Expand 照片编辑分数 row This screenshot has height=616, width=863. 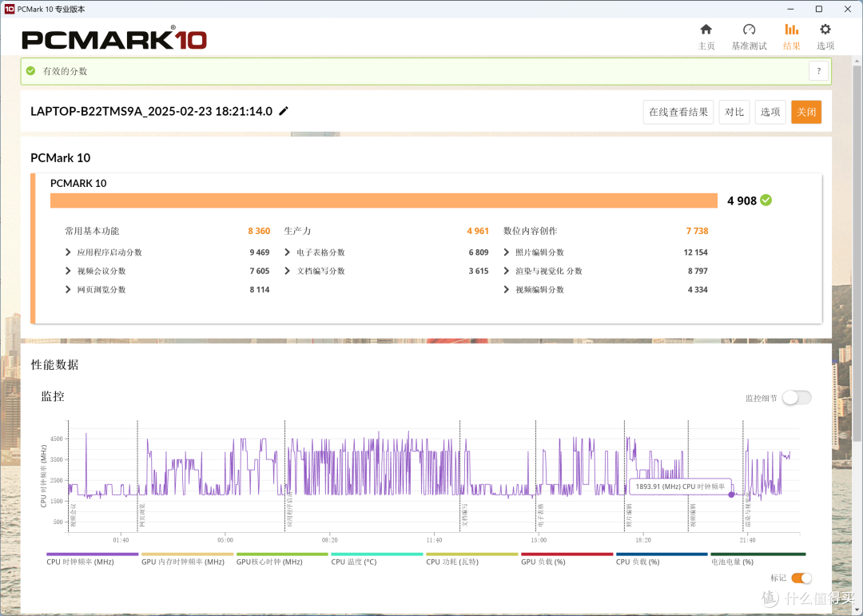(507, 252)
